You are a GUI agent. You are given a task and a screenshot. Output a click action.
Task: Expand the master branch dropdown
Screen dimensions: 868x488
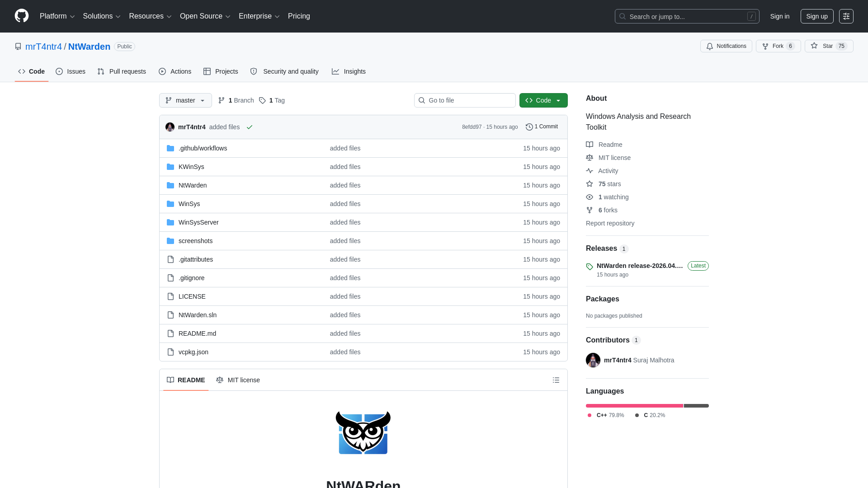point(185,100)
